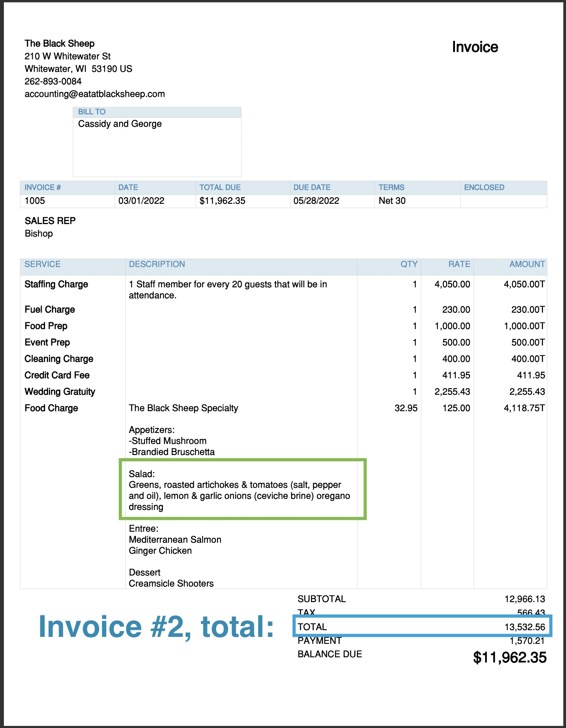Select the large Invoice title heading

coord(475,47)
